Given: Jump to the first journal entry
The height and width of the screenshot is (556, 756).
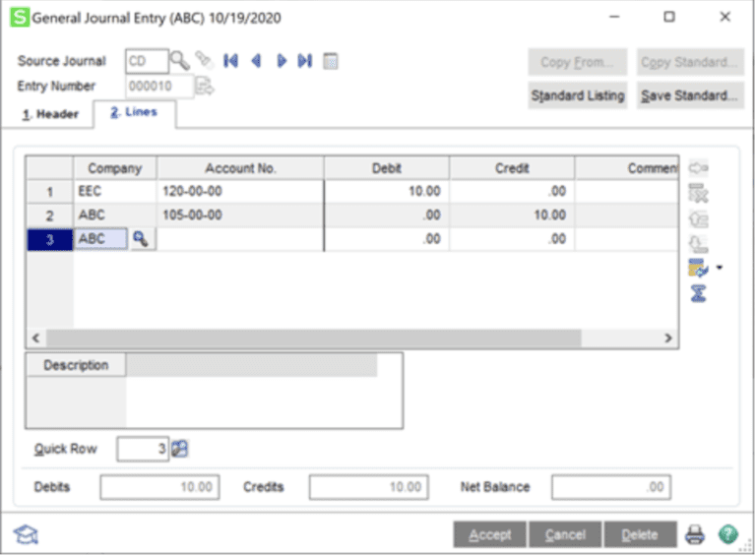Looking at the screenshot, I should click(230, 61).
